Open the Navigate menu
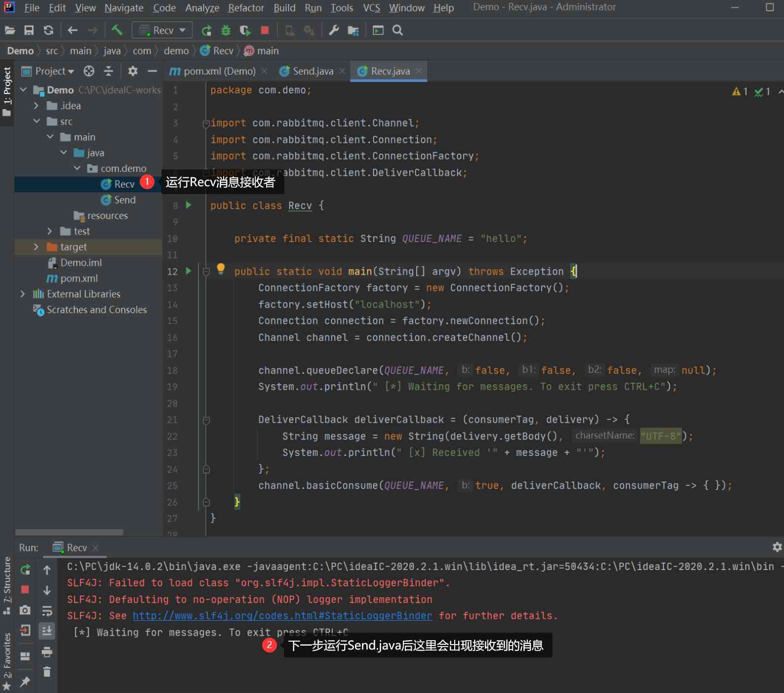 coord(124,8)
